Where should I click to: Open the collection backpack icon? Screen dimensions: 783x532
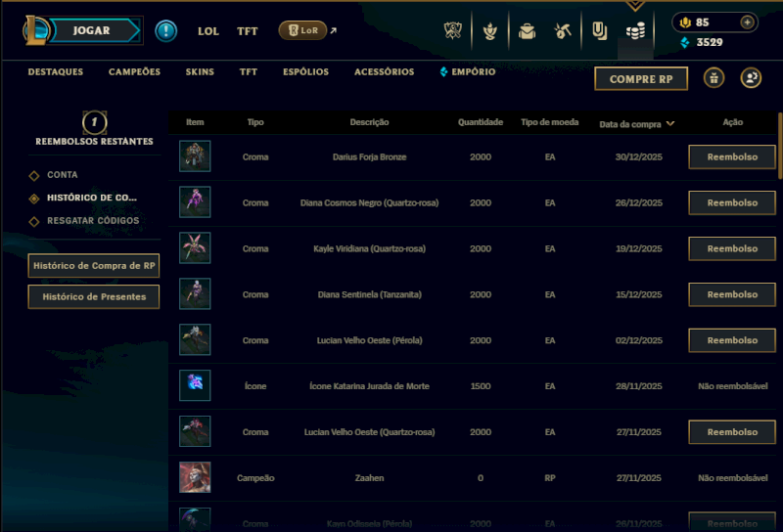[x=527, y=31]
